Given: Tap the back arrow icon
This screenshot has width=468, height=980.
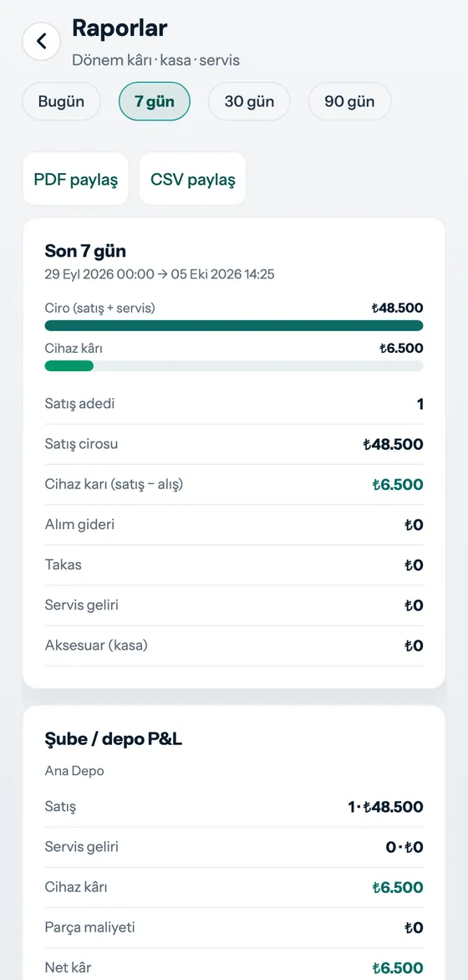Looking at the screenshot, I should [41, 41].
